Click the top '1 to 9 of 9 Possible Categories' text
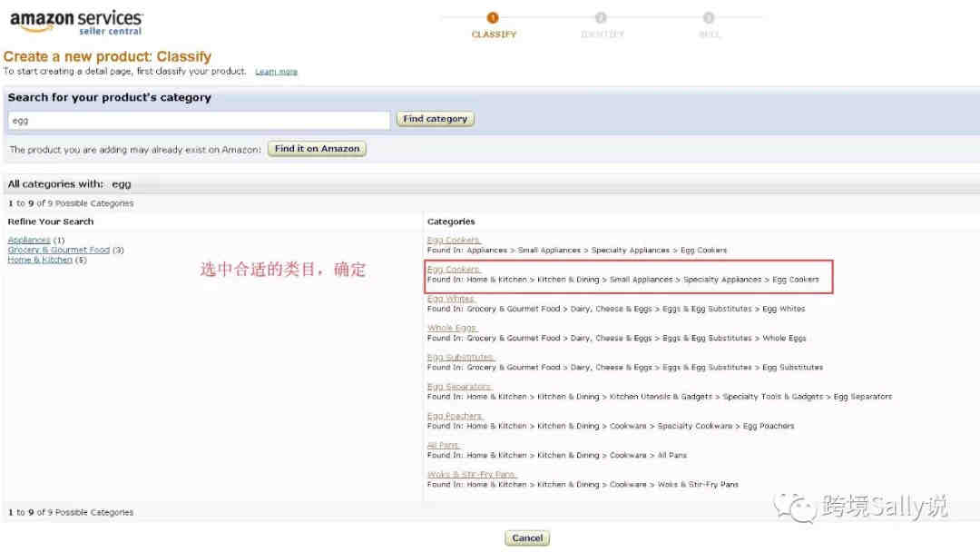This screenshot has height=552, width=980. click(x=71, y=203)
